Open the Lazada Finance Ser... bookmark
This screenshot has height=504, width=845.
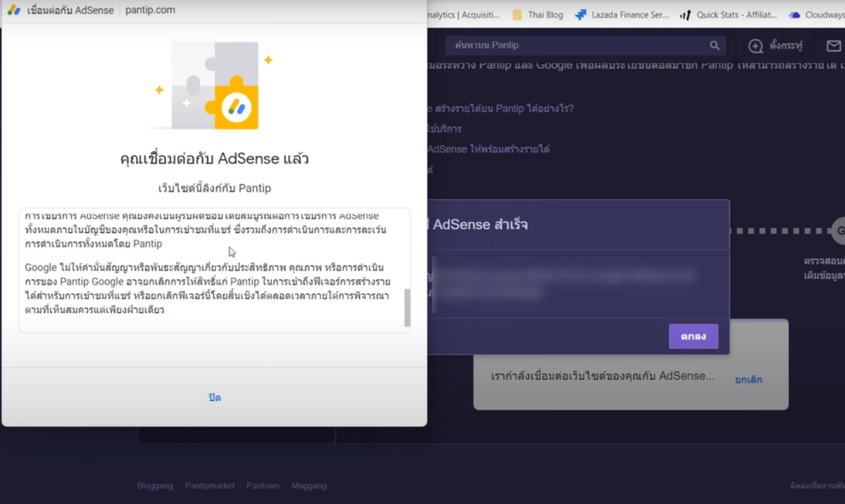tap(622, 15)
